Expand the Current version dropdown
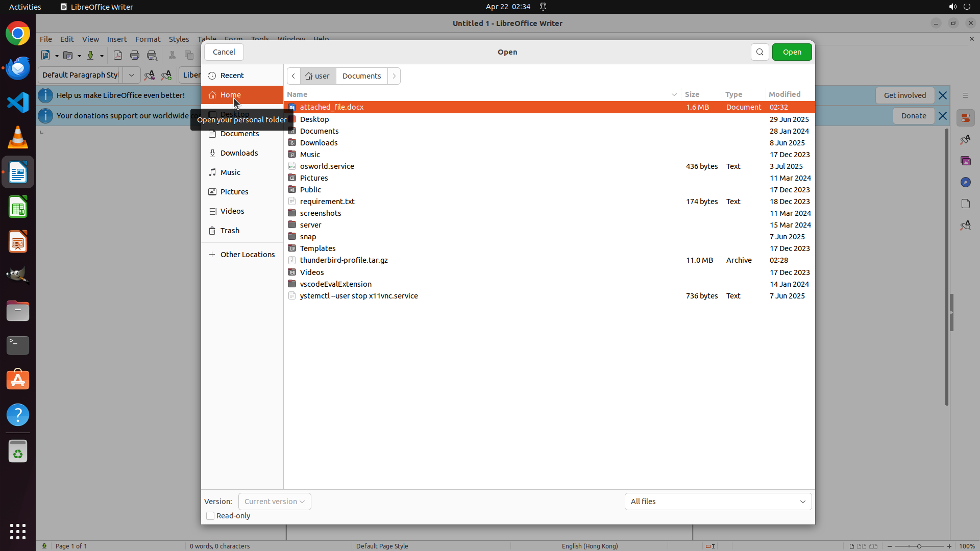Screen dimensions: 980x551 275,502
